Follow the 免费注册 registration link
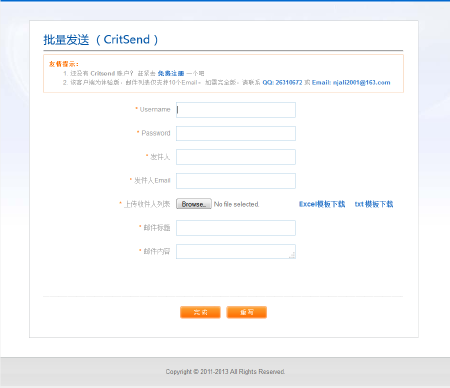Screen dimensions: 450x388 click(171, 73)
